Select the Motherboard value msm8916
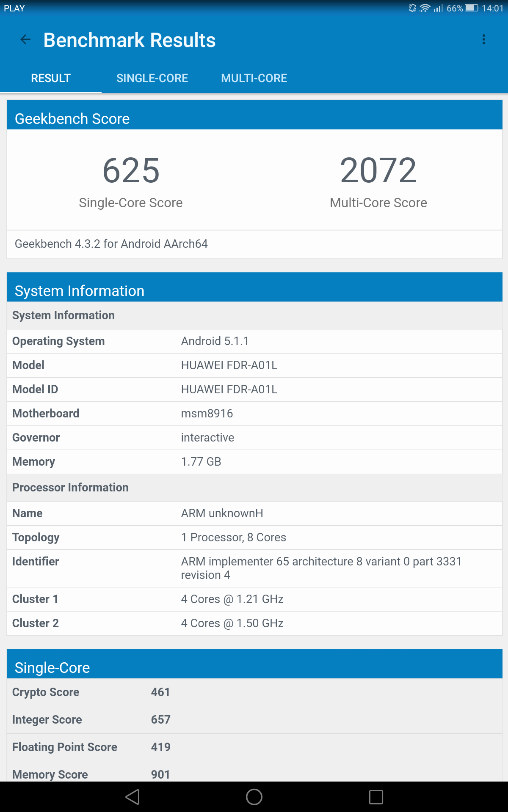The height and width of the screenshot is (812, 508). click(x=207, y=414)
